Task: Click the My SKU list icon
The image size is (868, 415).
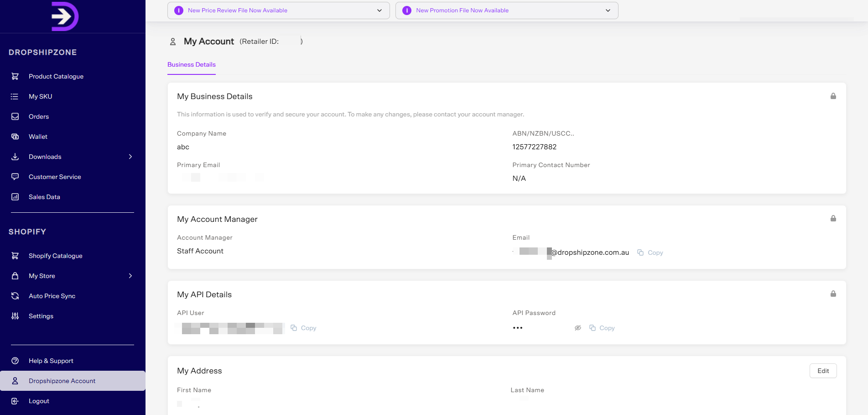Action: point(15,96)
